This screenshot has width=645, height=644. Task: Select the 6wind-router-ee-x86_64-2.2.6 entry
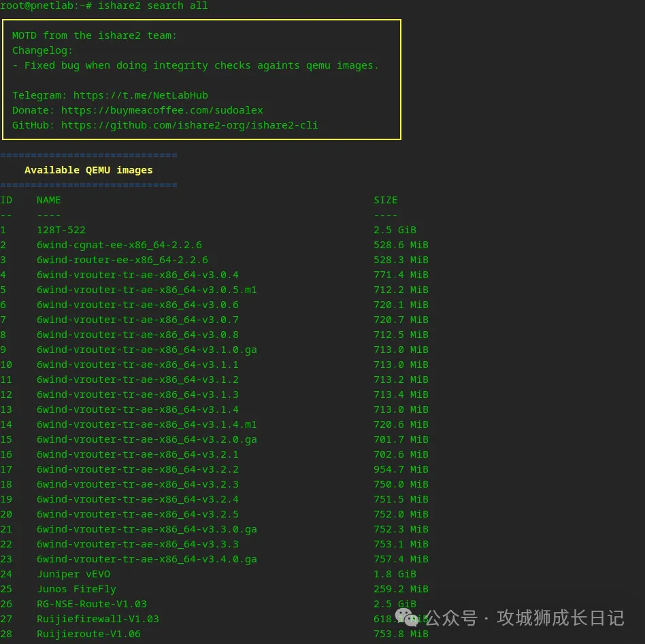[122, 260]
